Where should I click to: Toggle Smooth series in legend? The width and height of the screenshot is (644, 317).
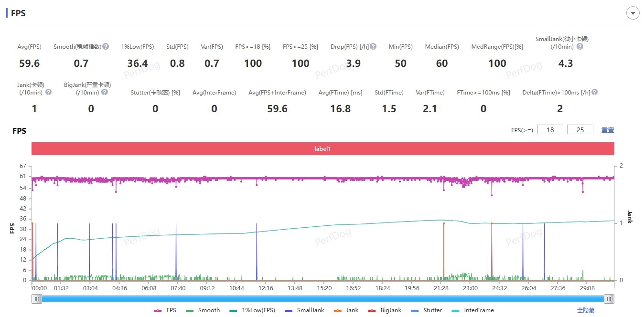(x=204, y=310)
